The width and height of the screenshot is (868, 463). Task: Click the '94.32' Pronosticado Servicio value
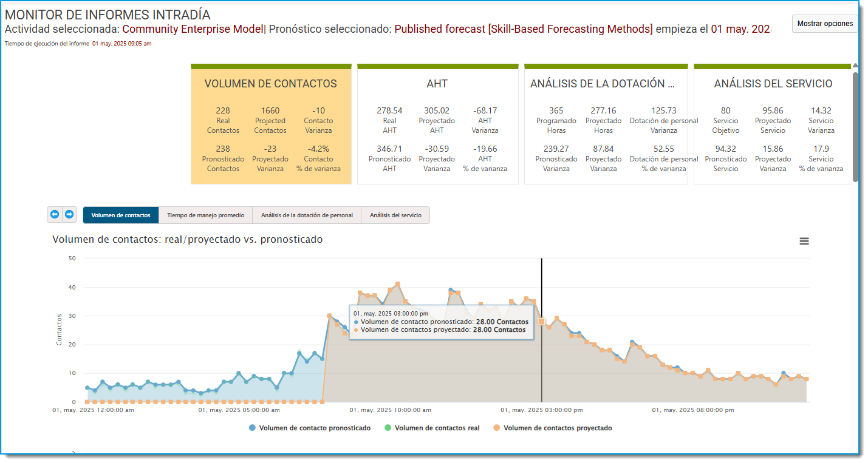(726, 149)
